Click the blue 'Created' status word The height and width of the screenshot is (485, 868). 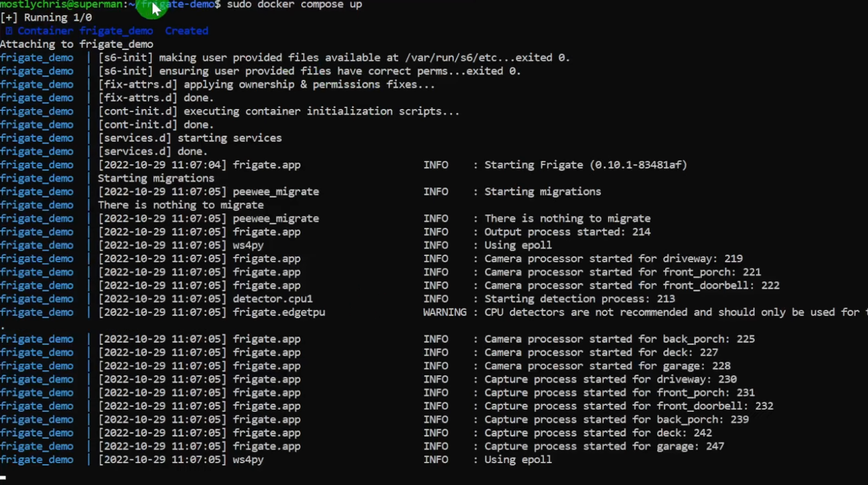(x=186, y=31)
